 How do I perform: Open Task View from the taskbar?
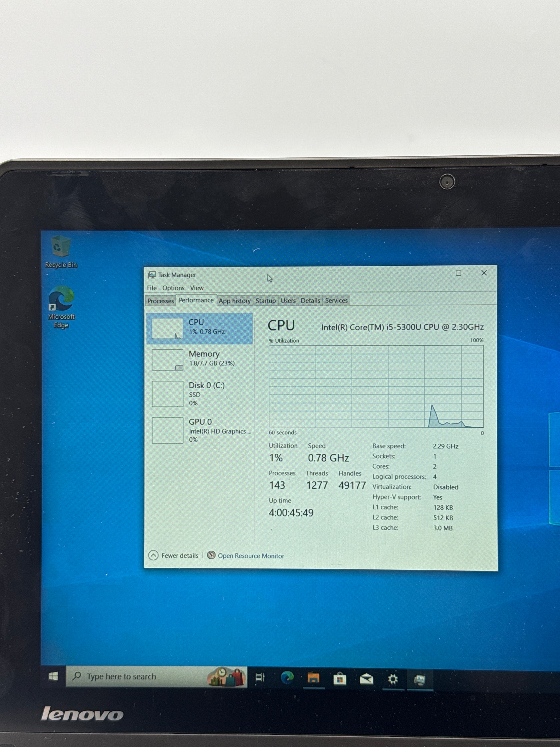(x=260, y=677)
